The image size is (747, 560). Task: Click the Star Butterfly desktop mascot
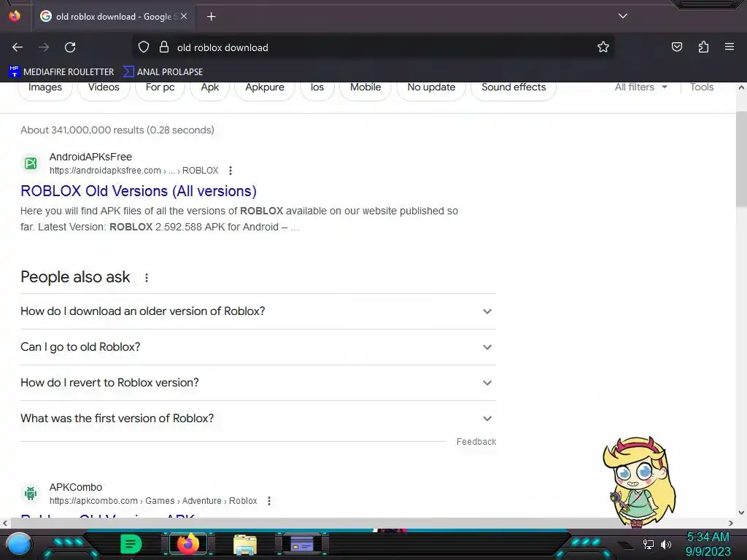(639, 482)
